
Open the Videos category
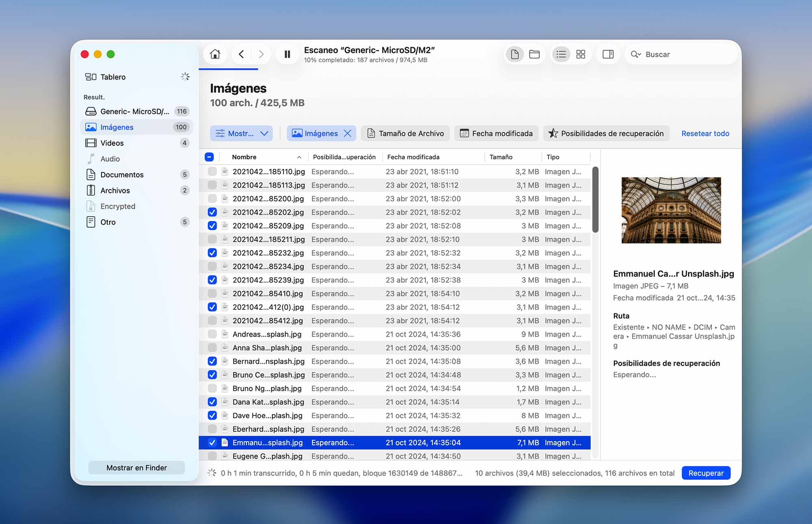click(137, 143)
